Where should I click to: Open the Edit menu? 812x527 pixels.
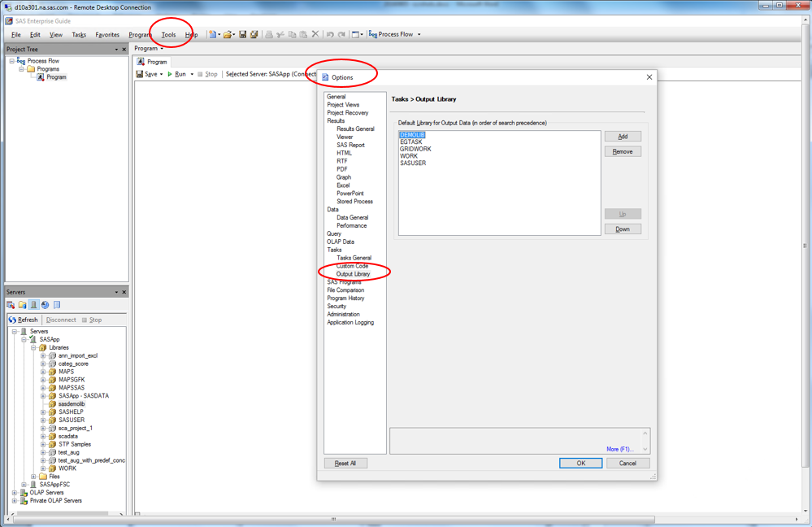click(x=35, y=35)
